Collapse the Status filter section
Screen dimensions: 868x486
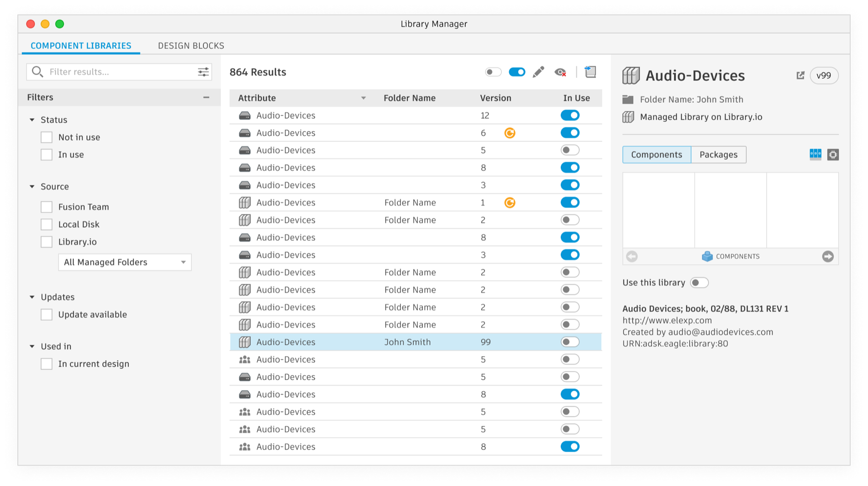tap(32, 120)
